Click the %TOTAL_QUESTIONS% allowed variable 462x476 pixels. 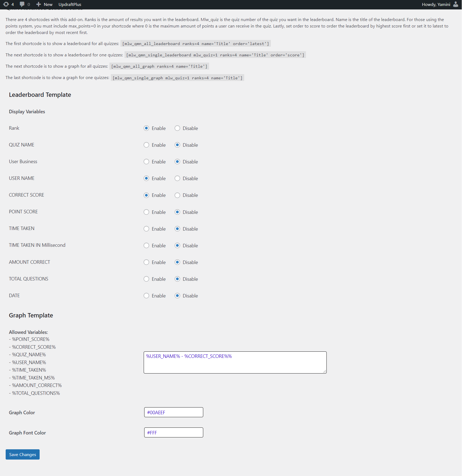point(36,393)
